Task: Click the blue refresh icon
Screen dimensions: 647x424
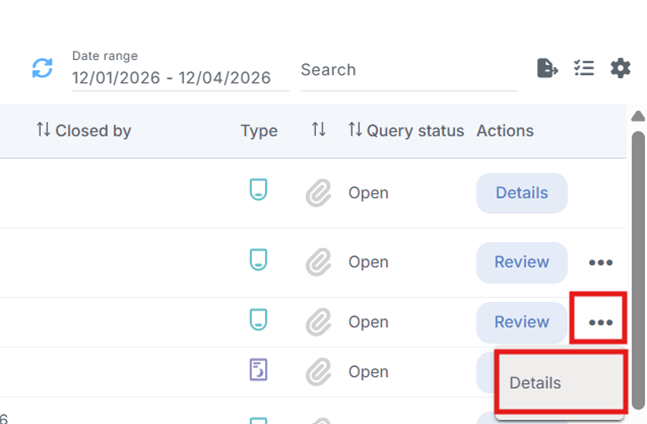Action: click(x=42, y=68)
